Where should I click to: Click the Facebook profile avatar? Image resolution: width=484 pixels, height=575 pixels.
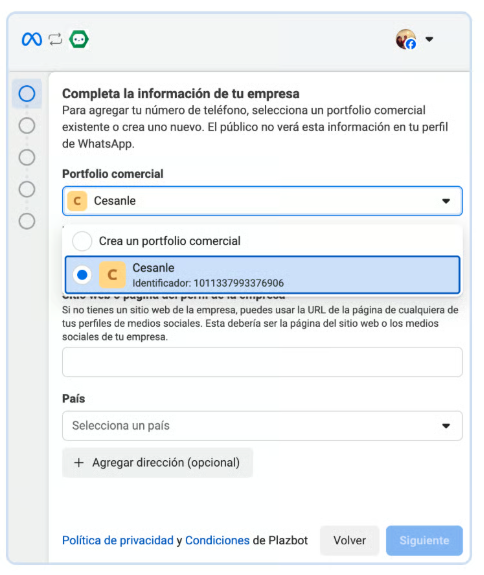pyautogui.click(x=406, y=39)
